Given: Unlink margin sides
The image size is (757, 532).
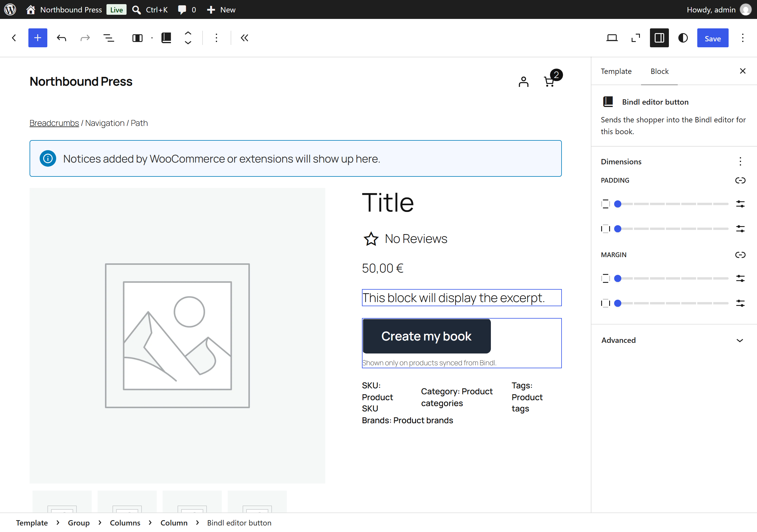Looking at the screenshot, I should pos(740,254).
